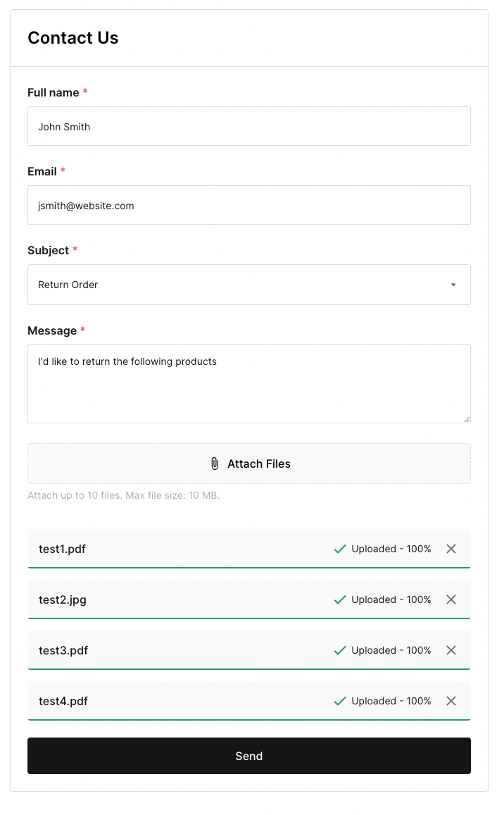This screenshot has height=815, width=504.
Task: Click the test4.pdf Uploaded - 100% status
Action: click(x=391, y=701)
